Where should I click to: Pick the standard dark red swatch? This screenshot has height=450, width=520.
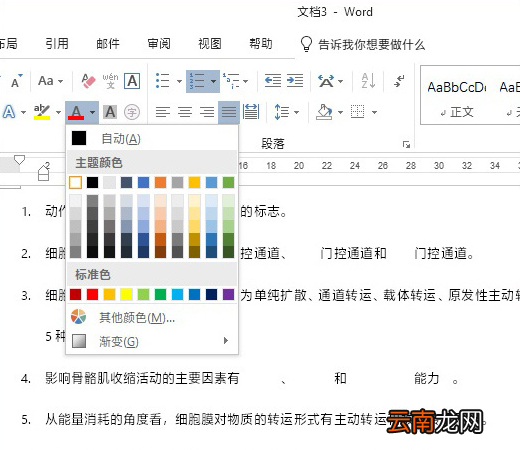pos(75,295)
